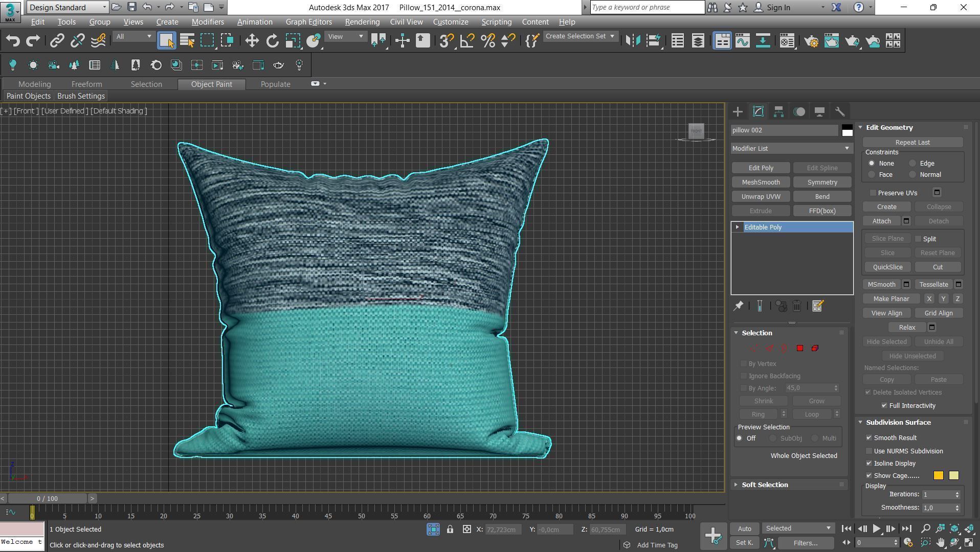Open the Graph Editors menu
The width and height of the screenshot is (980, 552).
click(308, 22)
